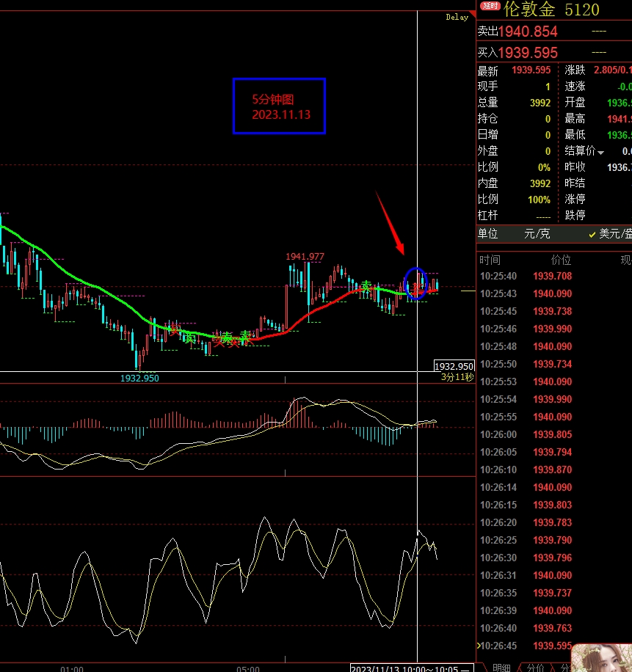Screen dimensions: 632x672
Task: Click the 单位 label
Action: 488,234
